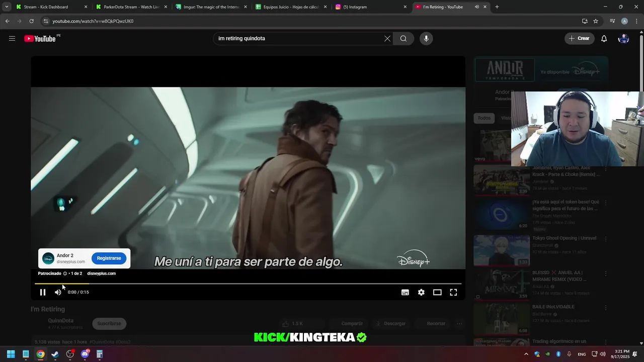Go back in browser history
The width and height of the screenshot is (644, 362).
(x=7, y=21)
